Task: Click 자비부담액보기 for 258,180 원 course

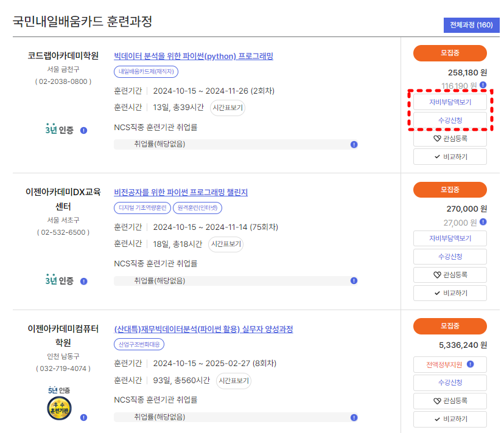Action: [x=450, y=102]
